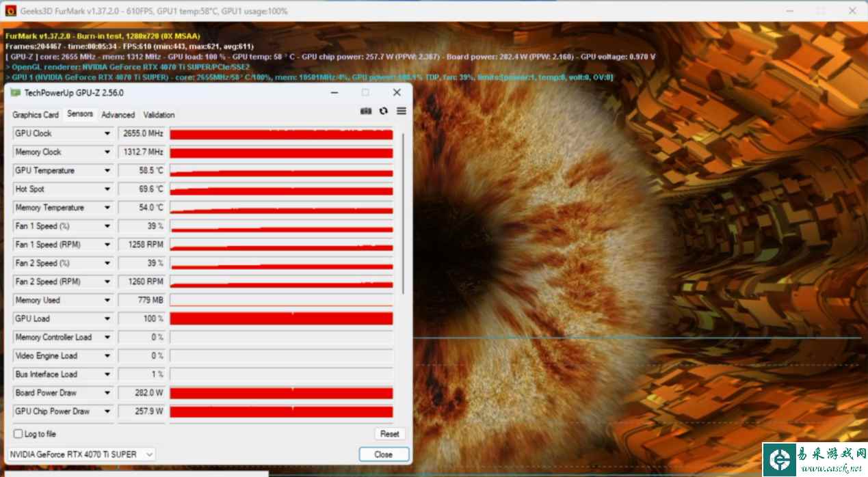The height and width of the screenshot is (477, 868).
Task: Click the GPU Temperature history graph
Action: click(281, 171)
